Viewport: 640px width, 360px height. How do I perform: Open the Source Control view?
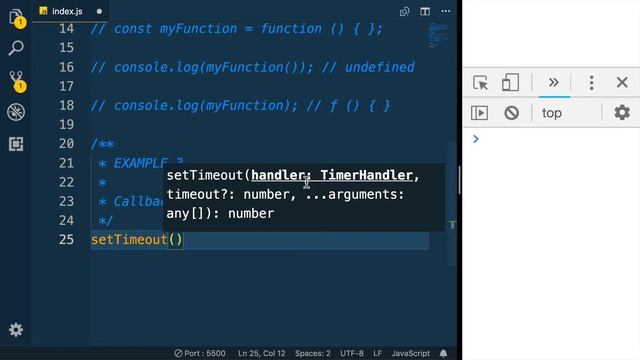tap(16, 80)
